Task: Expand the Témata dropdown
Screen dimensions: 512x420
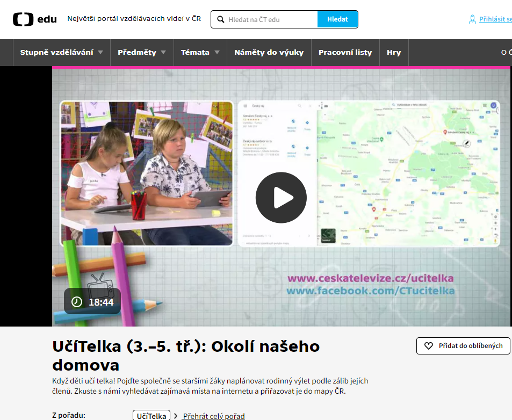Action: pyautogui.click(x=200, y=53)
